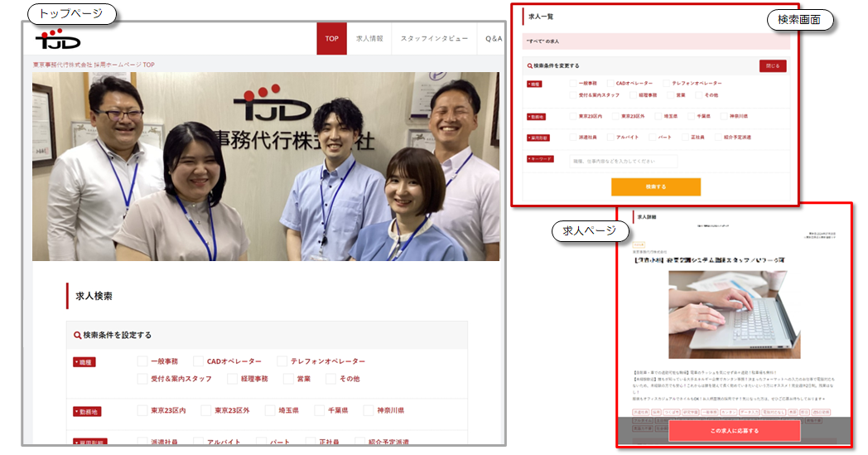Screen dimensions: 868x455
Task: Check 派遣社員 in the search screen
Action: coord(573,137)
